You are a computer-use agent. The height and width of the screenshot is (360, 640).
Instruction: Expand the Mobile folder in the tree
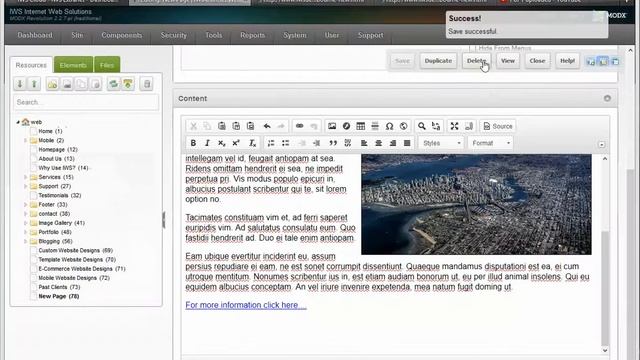point(25,140)
